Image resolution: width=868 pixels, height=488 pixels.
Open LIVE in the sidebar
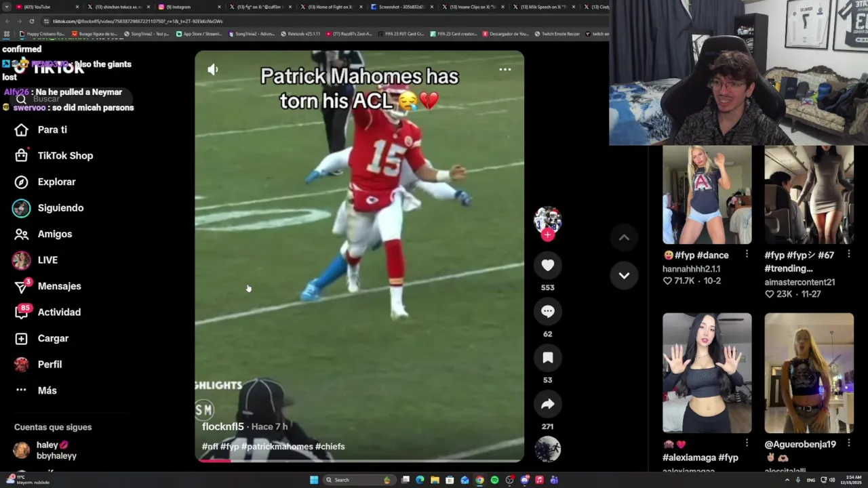(35, 260)
